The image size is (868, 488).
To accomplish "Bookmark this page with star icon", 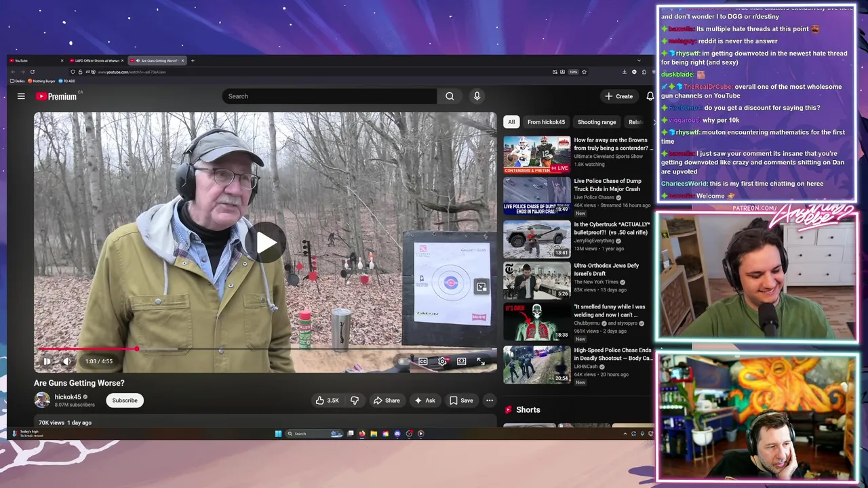I will tap(584, 72).
